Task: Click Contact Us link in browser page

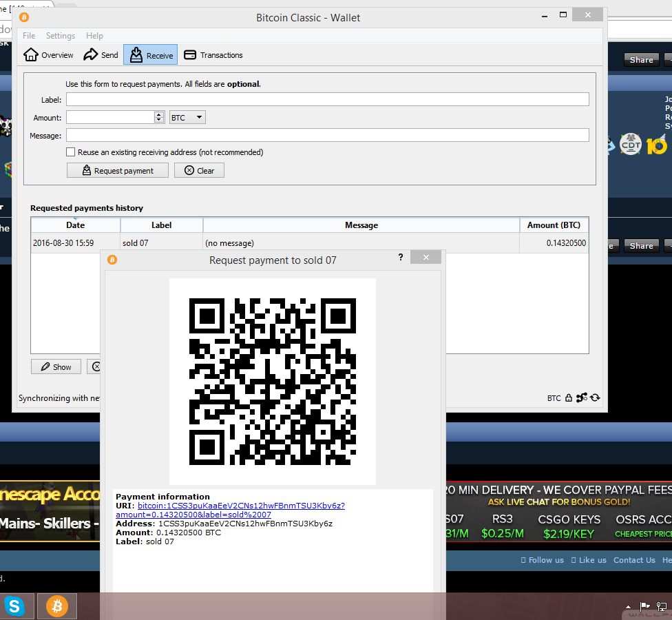Action: (634, 560)
